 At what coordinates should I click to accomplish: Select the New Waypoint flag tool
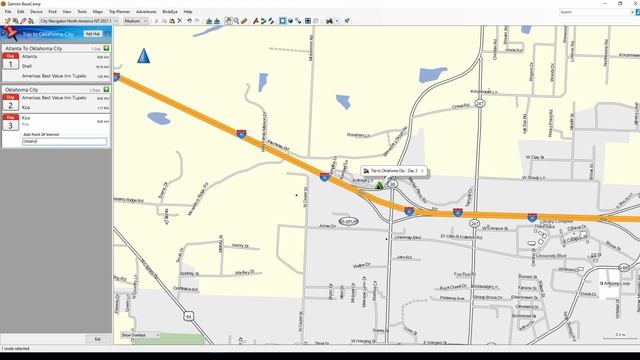(x=256, y=21)
